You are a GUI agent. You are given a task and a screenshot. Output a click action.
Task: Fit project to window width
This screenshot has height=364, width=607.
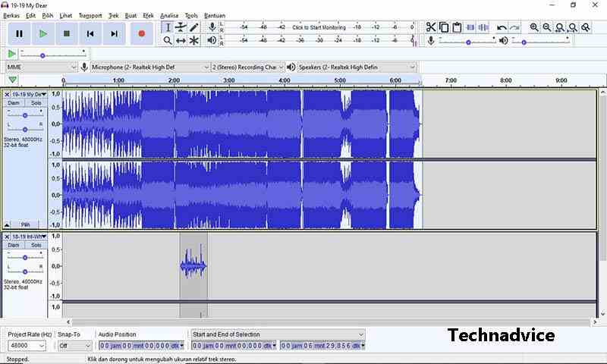point(573,27)
